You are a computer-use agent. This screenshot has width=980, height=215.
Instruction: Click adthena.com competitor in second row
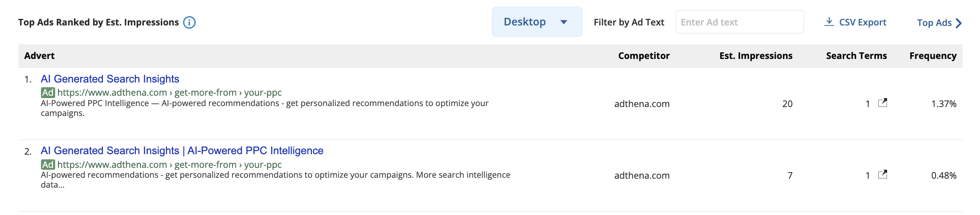pyautogui.click(x=642, y=175)
